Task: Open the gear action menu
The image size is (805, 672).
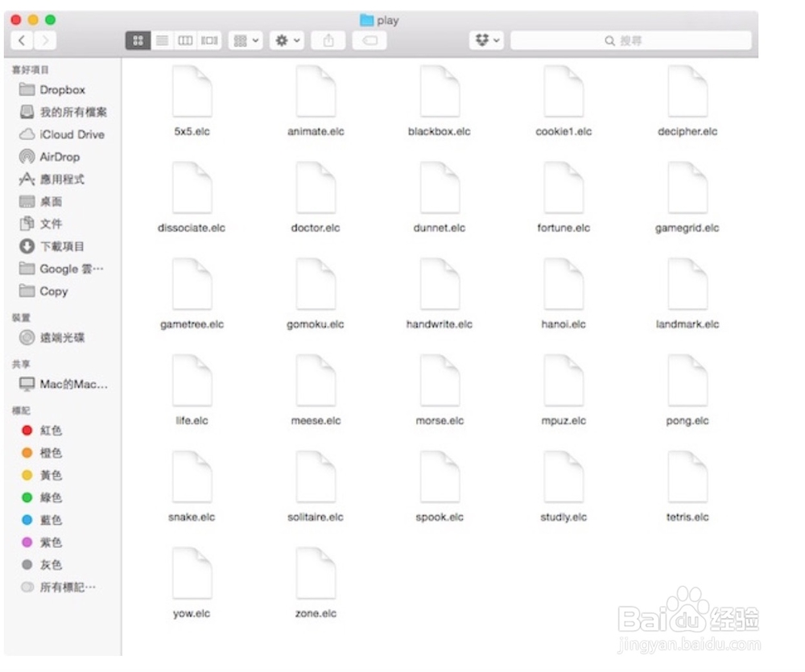Action: 287,40
